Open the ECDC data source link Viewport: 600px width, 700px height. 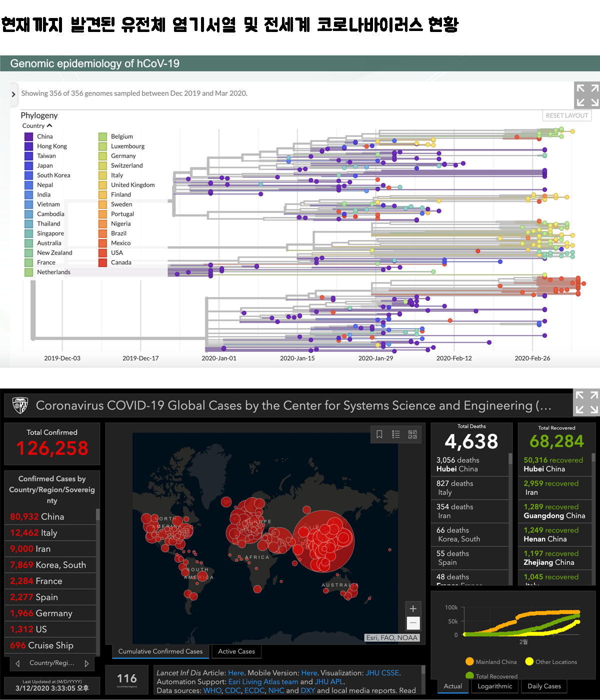(x=254, y=690)
